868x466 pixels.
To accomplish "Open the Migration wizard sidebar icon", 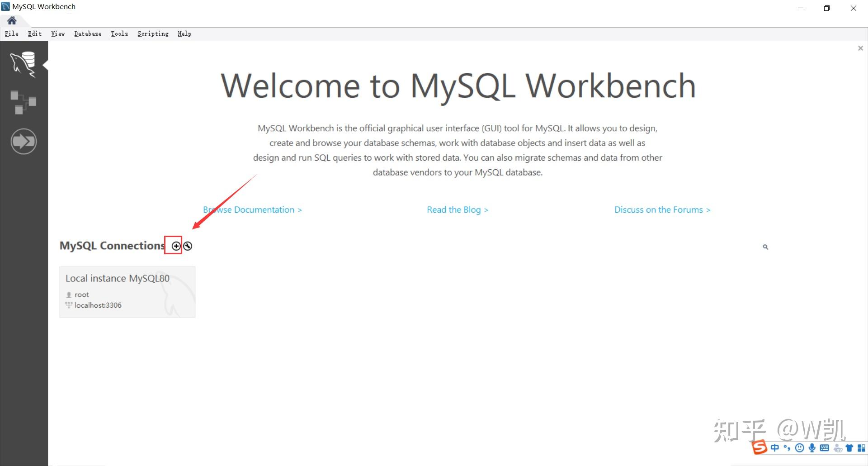I will (x=24, y=142).
